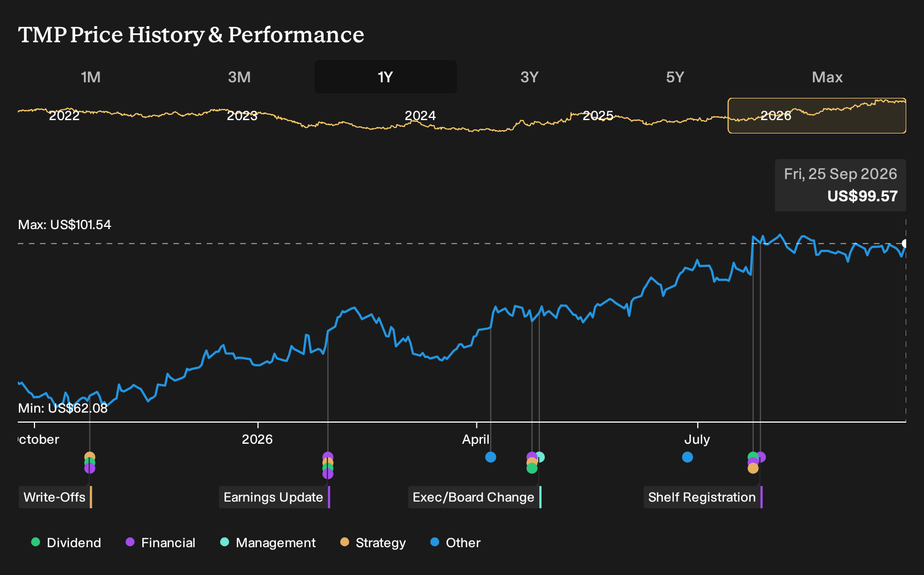Click the top orange Strategy dot in October cluster
Image resolution: width=924 pixels, height=575 pixels.
(90, 457)
